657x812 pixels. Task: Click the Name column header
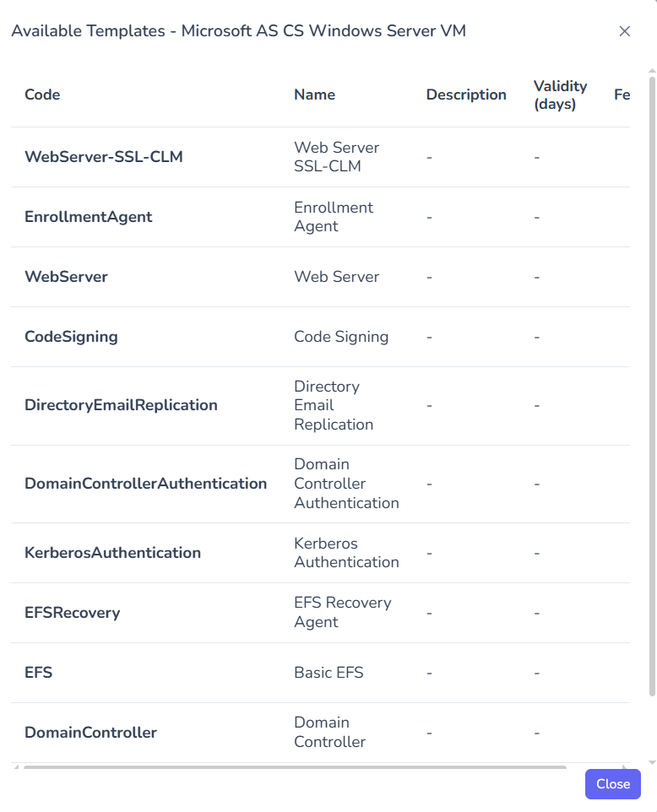tap(314, 95)
